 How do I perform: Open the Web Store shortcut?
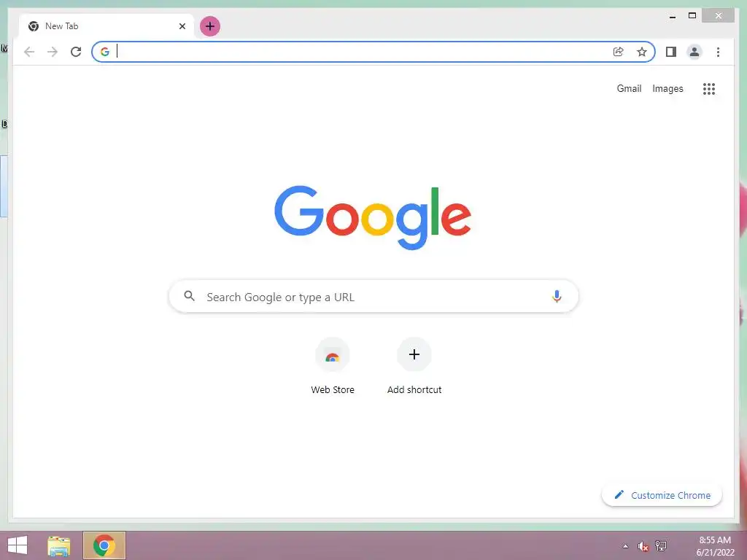333,355
